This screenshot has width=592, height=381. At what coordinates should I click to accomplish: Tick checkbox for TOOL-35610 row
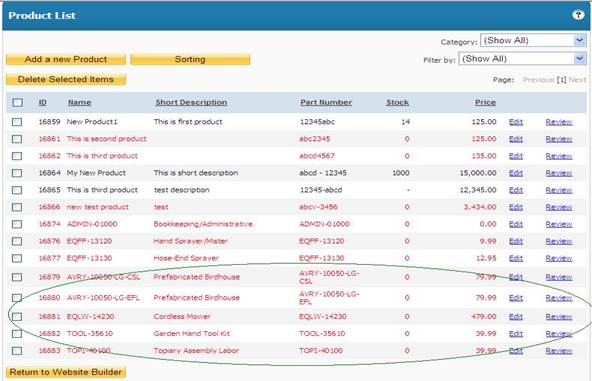click(17, 334)
